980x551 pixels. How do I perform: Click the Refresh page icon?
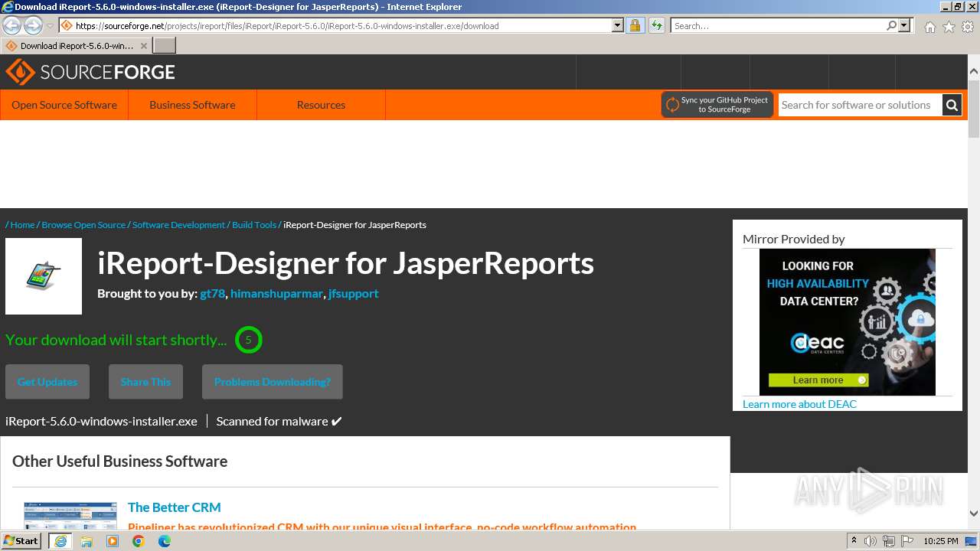[x=656, y=25]
